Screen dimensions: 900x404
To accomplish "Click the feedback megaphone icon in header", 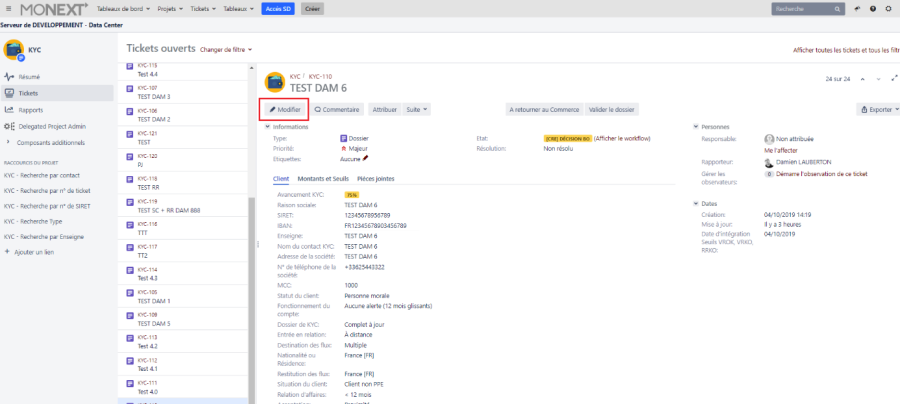I will point(858,8).
